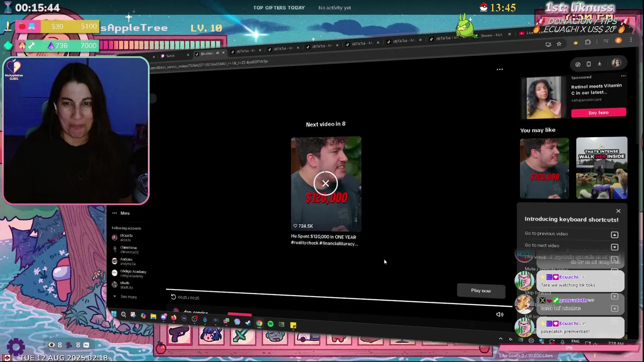Open ChinoSosa following account

[125, 249]
